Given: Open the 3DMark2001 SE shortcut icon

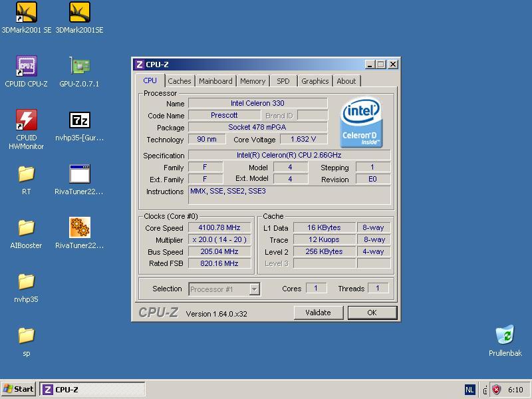Looking at the screenshot, I should pos(27,12).
